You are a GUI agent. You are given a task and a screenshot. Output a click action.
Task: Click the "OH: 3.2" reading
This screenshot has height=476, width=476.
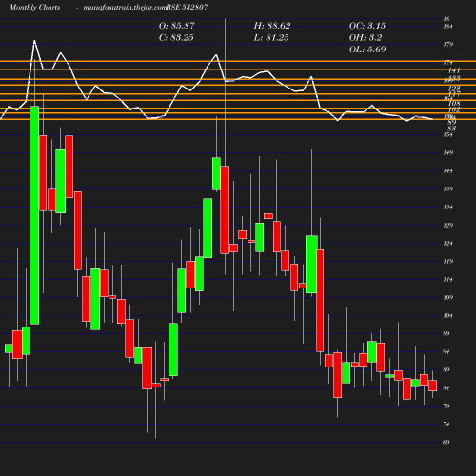click(x=366, y=38)
